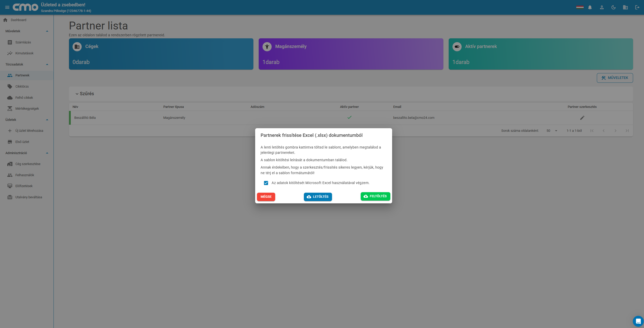Open the company building icon in header
The width and height of the screenshot is (644, 328).
pyautogui.click(x=625, y=7)
